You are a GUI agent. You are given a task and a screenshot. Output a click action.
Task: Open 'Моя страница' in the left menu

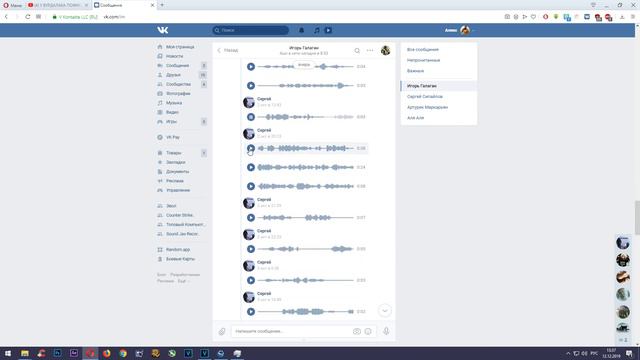pyautogui.click(x=180, y=47)
